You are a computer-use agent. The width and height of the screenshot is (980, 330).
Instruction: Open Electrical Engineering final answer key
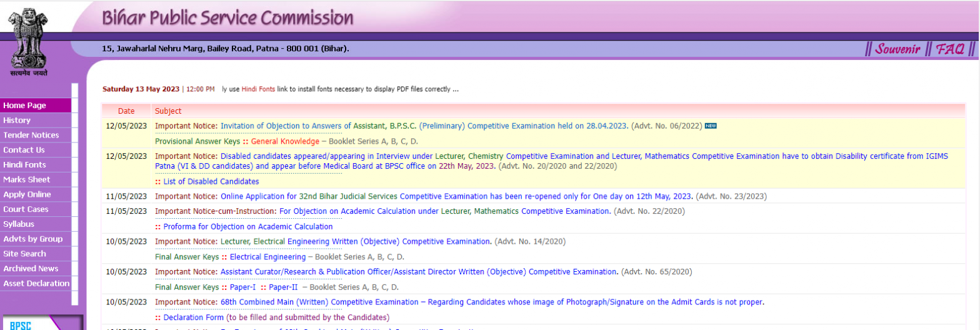click(x=267, y=257)
